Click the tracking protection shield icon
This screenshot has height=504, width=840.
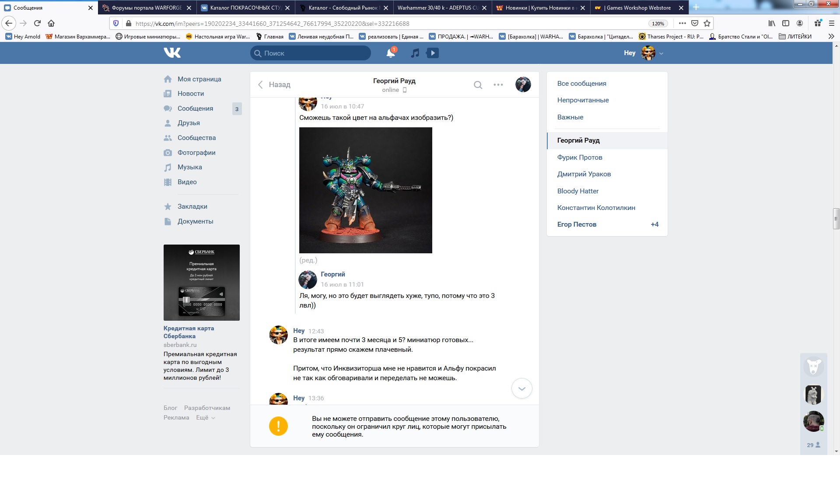(116, 23)
